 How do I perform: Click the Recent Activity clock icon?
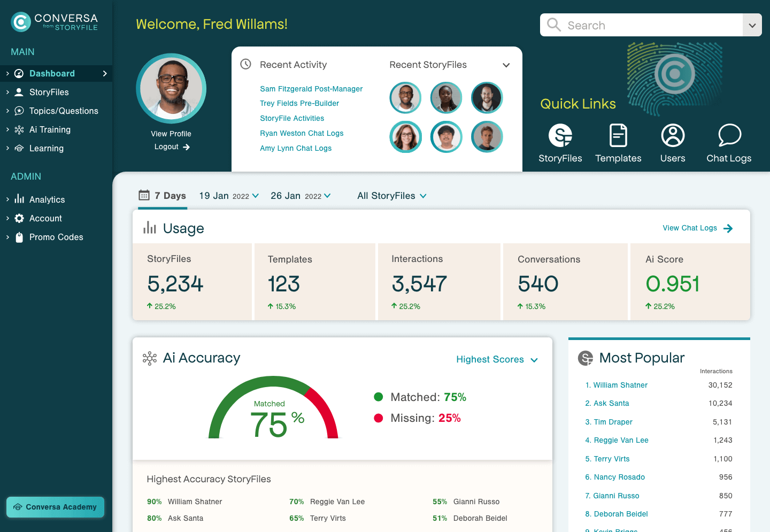245,64
